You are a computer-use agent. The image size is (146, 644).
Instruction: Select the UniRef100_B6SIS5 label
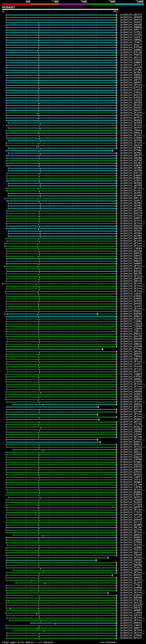coord(131,95)
